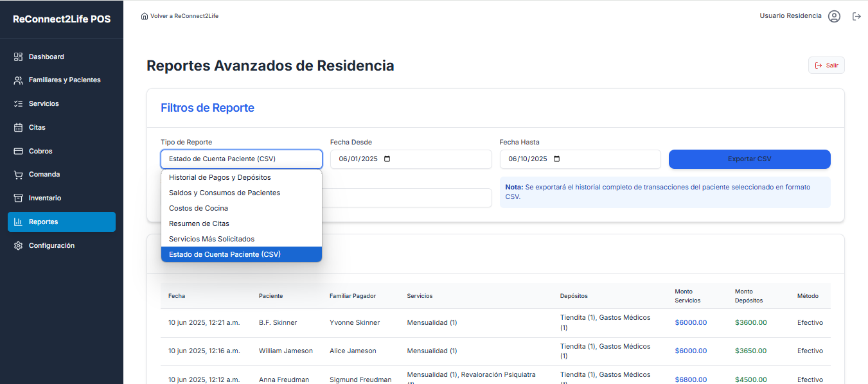868x384 pixels.
Task: Select the active Reportes sidebar item
Action: click(62, 222)
